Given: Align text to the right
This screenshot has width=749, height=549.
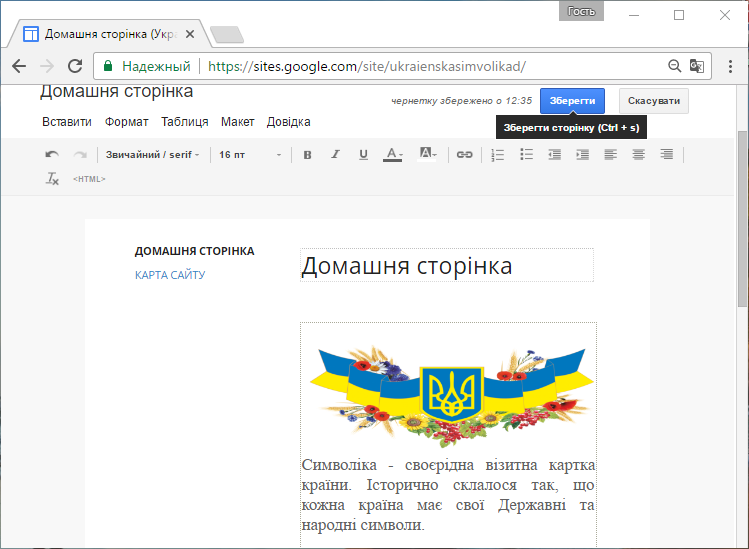Looking at the screenshot, I should [x=667, y=154].
